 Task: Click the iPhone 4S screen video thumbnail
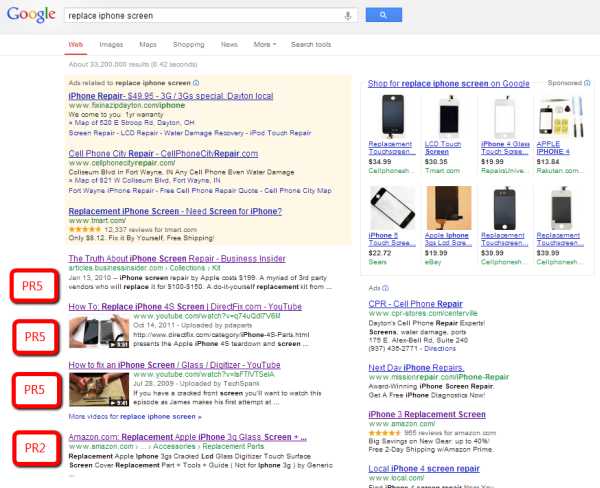(x=99, y=331)
